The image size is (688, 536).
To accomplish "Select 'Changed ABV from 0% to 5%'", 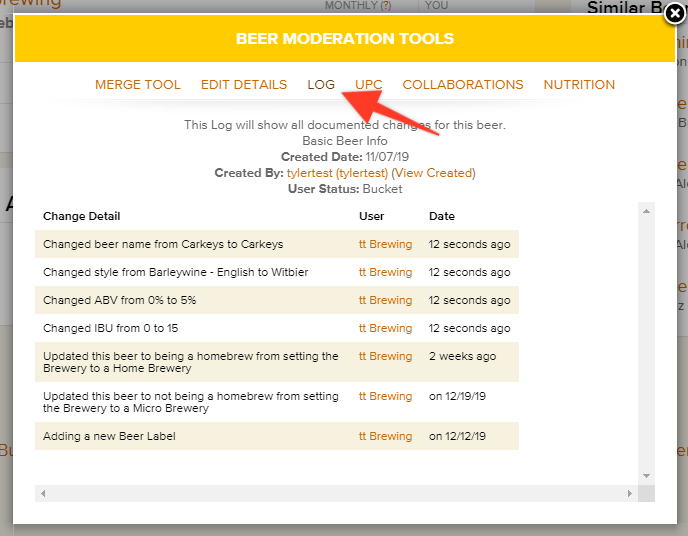I will click(x=119, y=300).
